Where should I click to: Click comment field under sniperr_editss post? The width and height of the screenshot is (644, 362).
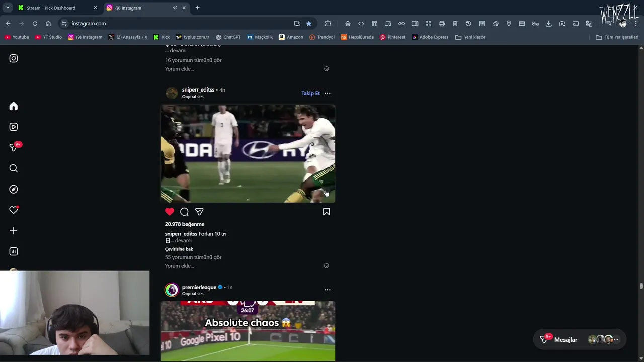tap(243, 266)
